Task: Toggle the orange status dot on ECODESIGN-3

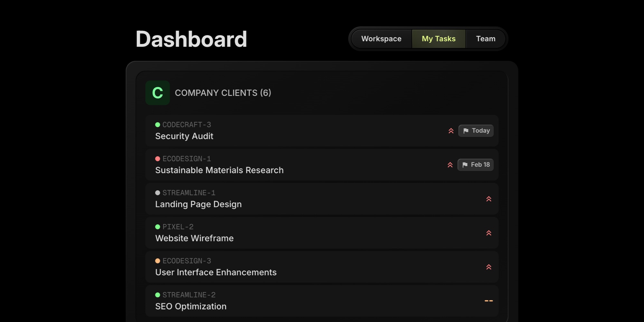Action: coord(157,260)
